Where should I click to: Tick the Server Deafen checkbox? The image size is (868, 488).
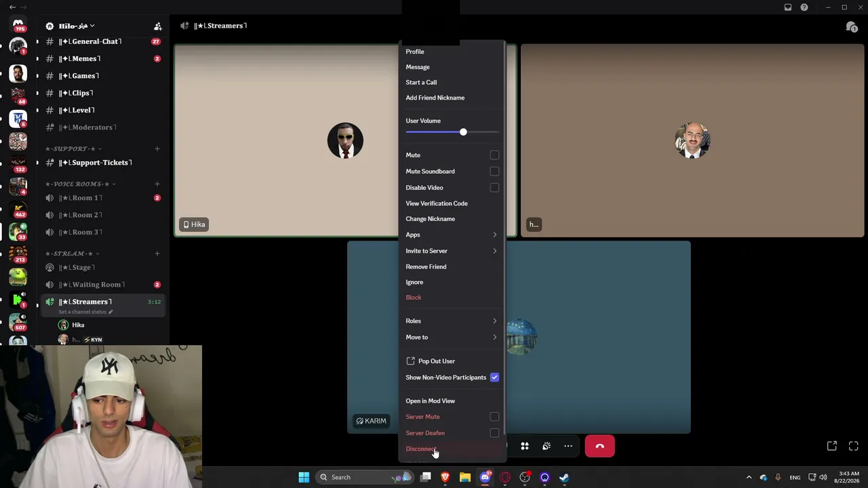[x=494, y=433]
